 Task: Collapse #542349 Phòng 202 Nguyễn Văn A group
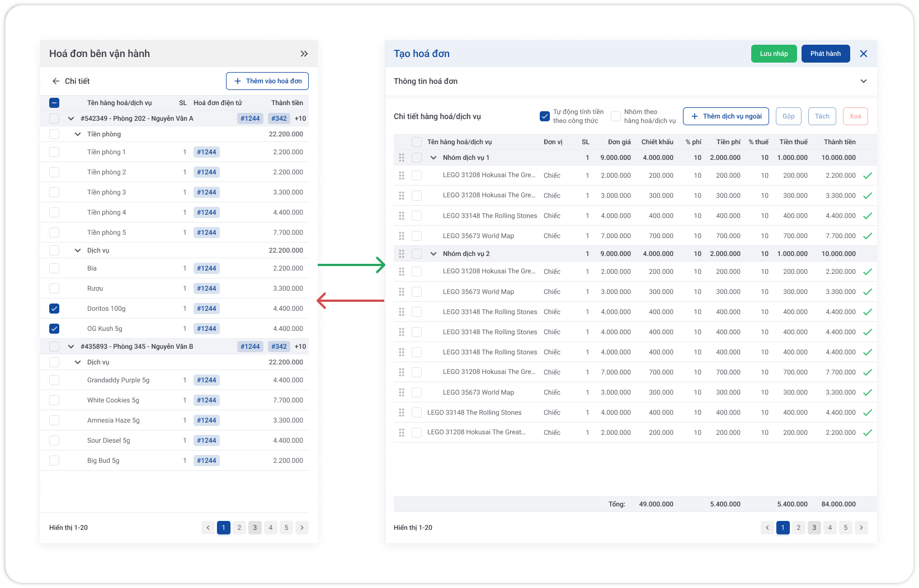71,118
